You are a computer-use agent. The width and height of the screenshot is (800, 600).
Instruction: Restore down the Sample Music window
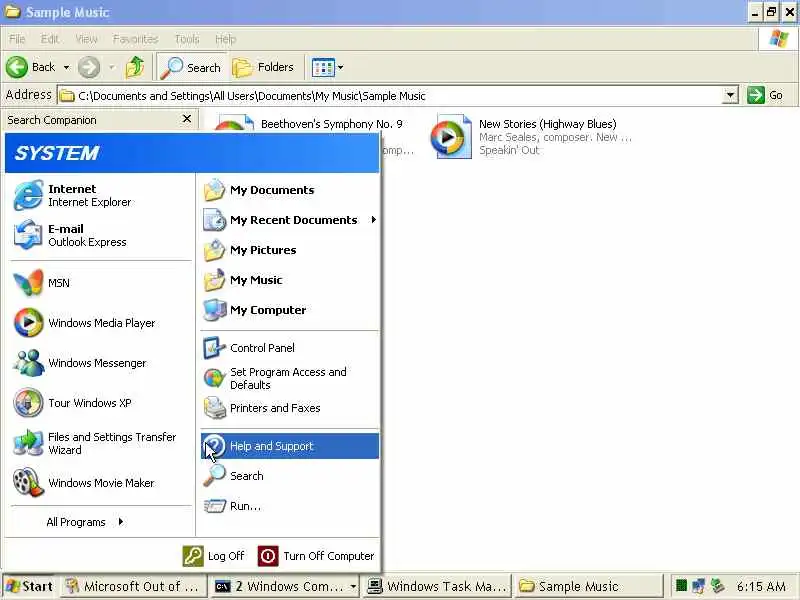click(x=771, y=12)
